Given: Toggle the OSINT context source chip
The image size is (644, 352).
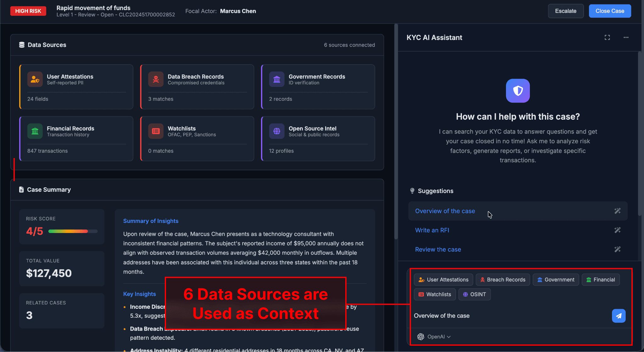Looking at the screenshot, I should pos(475,294).
